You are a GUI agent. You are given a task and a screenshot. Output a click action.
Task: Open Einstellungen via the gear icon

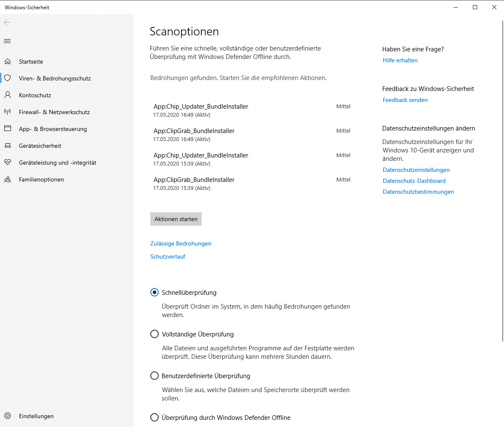point(8,416)
